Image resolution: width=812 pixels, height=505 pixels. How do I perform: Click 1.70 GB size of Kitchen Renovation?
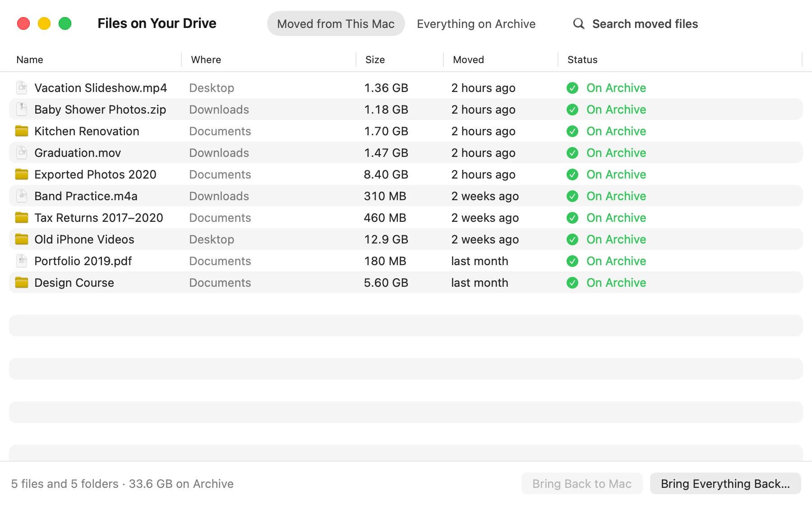click(386, 131)
